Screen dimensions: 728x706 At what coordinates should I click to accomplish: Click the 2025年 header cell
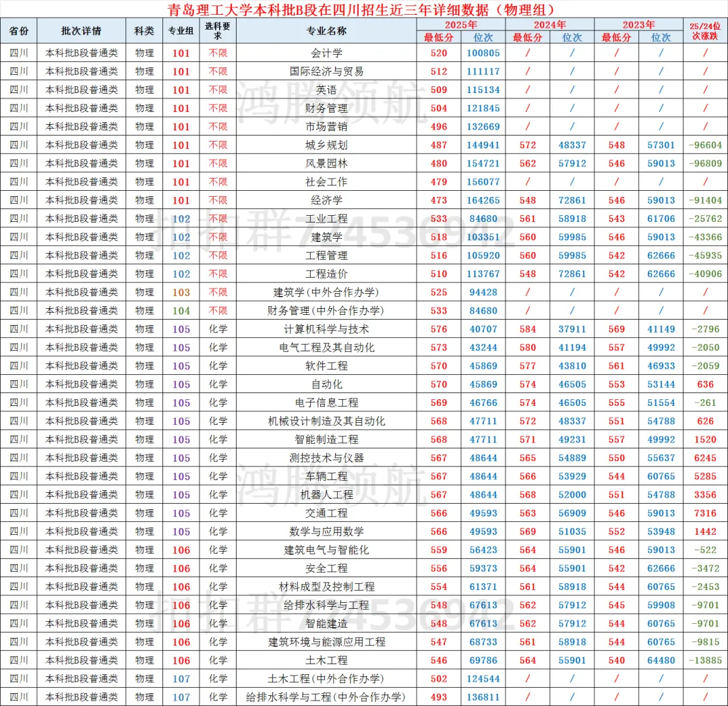pos(461,25)
